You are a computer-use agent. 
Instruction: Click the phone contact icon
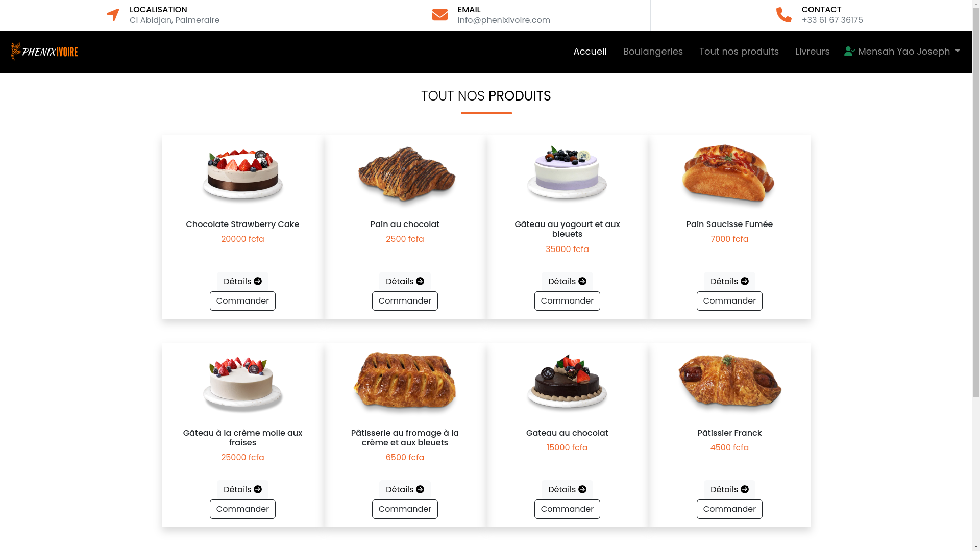click(x=783, y=15)
